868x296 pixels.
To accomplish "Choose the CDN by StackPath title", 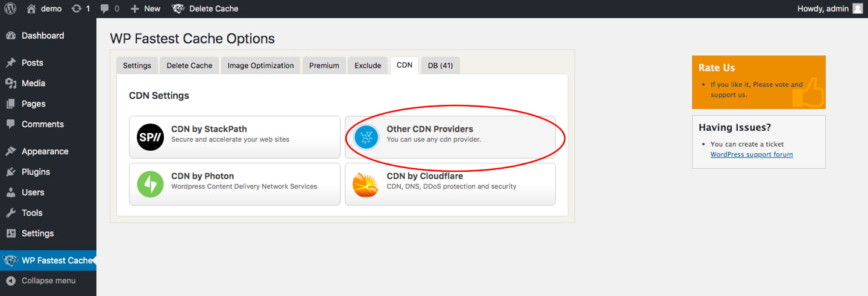I will pos(209,129).
